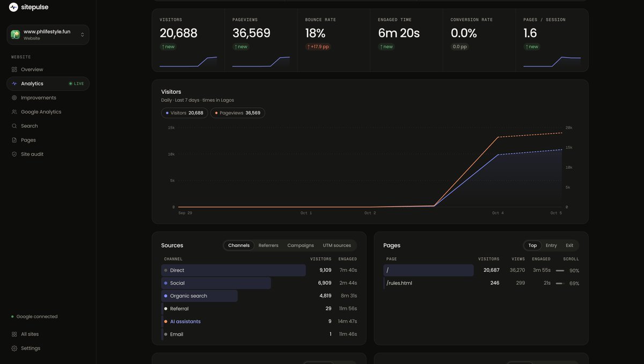
Task: Switch to the UTM sources tab
Action: pyautogui.click(x=337, y=246)
